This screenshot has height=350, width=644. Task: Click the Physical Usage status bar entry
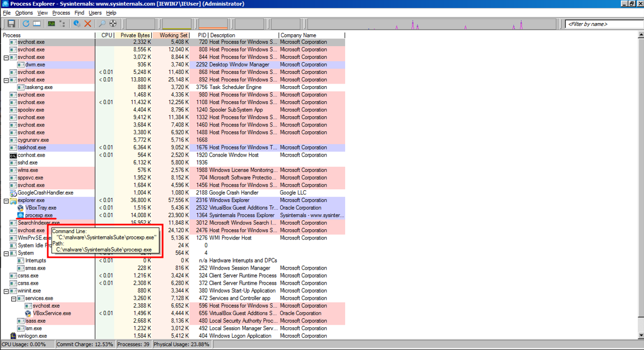[x=181, y=345]
